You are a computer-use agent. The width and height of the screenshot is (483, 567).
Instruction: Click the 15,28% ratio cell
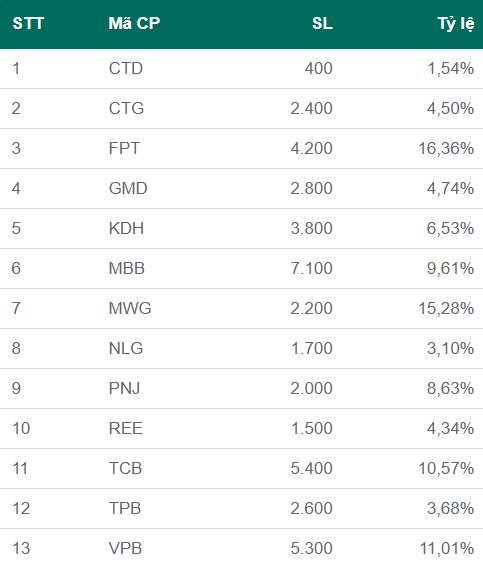(446, 308)
